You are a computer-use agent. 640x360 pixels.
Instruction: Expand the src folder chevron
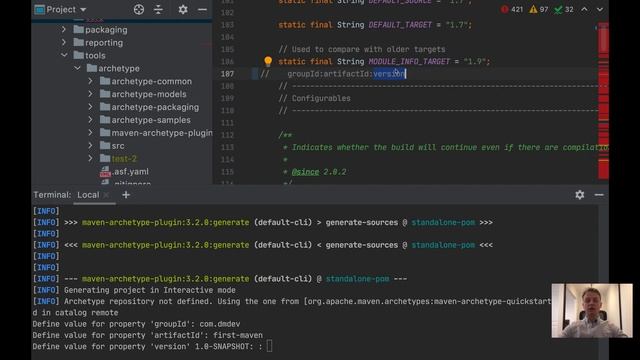point(90,146)
